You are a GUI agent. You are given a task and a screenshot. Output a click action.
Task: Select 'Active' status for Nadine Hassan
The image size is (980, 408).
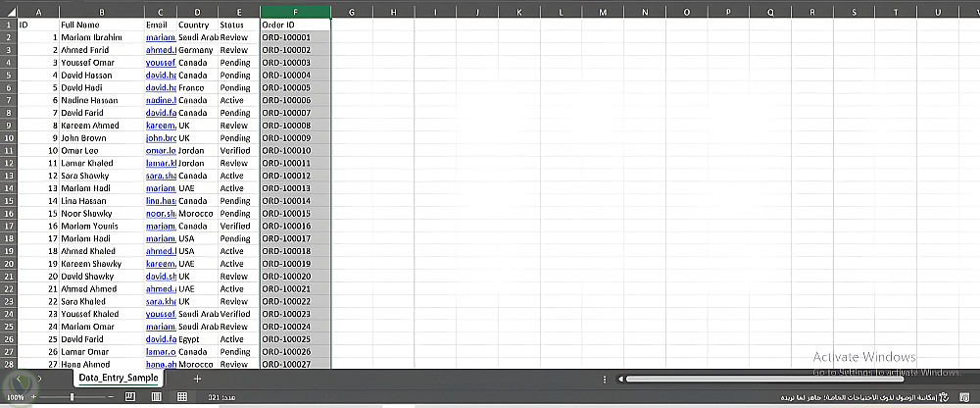(x=239, y=100)
